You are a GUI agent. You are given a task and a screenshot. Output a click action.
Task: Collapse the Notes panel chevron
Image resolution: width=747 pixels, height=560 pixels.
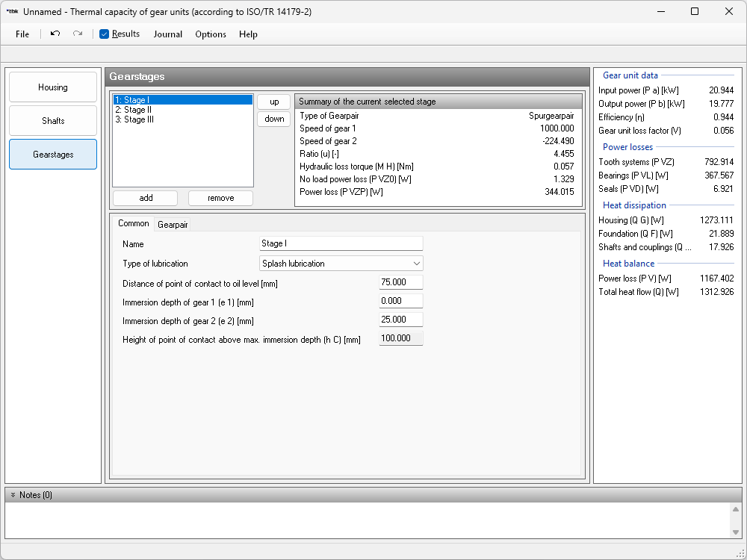click(13, 495)
